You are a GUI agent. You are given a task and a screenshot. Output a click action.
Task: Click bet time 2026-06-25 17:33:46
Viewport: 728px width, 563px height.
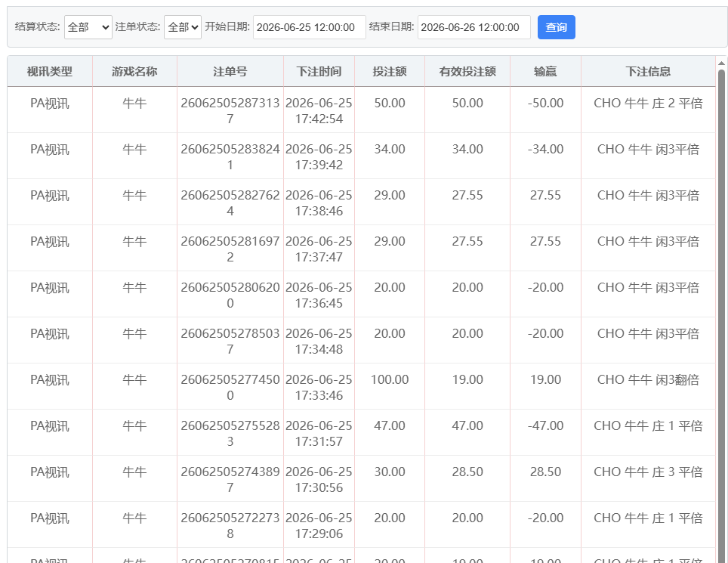pos(319,387)
